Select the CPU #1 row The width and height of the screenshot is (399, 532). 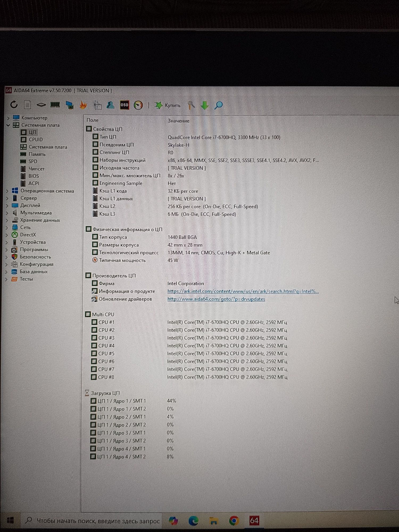pyautogui.click(x=189, y=322)
